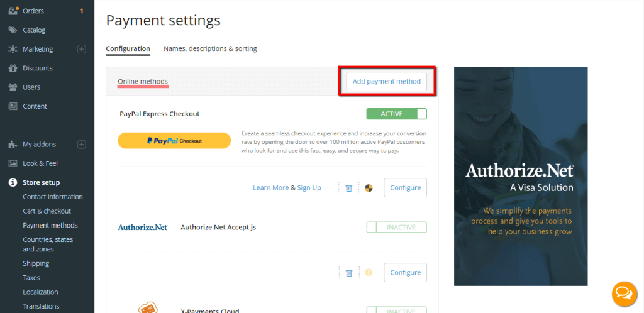The height and width of the screenshot is (313, 644).
Task: Click the Marketing icon in sidebar
Action: (x=13, y=49)
